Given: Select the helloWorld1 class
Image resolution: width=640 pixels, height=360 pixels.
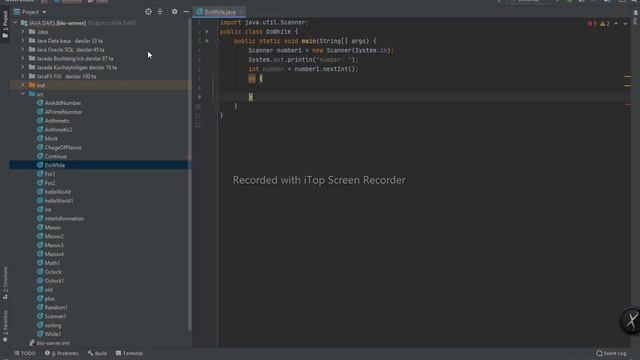Looking at the screenshot, I should (59, 200).
